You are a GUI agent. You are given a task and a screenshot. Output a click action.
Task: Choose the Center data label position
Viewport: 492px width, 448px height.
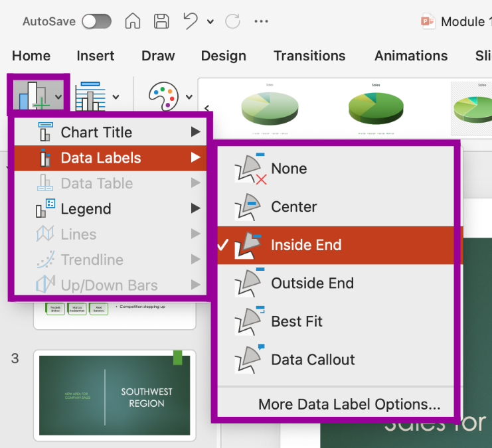coord(335,207)
